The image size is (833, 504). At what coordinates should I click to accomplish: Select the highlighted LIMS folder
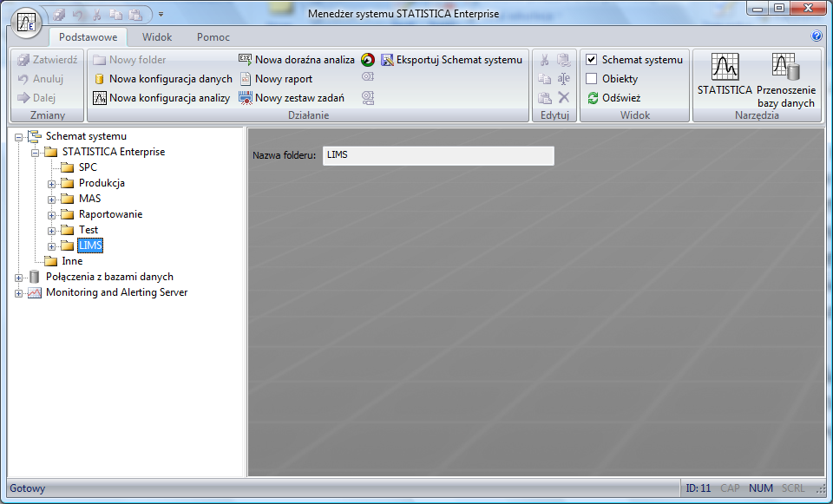pos(90,245)
